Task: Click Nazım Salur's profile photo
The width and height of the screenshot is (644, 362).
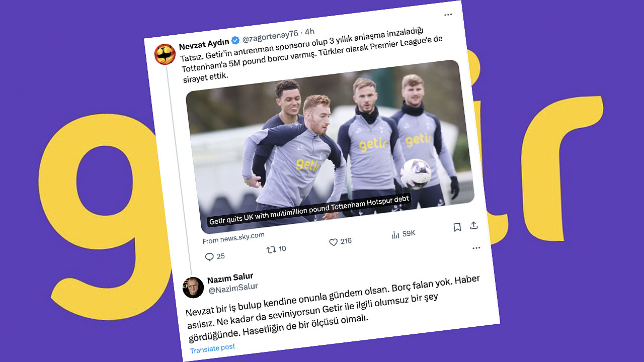Action: point(193,288)
